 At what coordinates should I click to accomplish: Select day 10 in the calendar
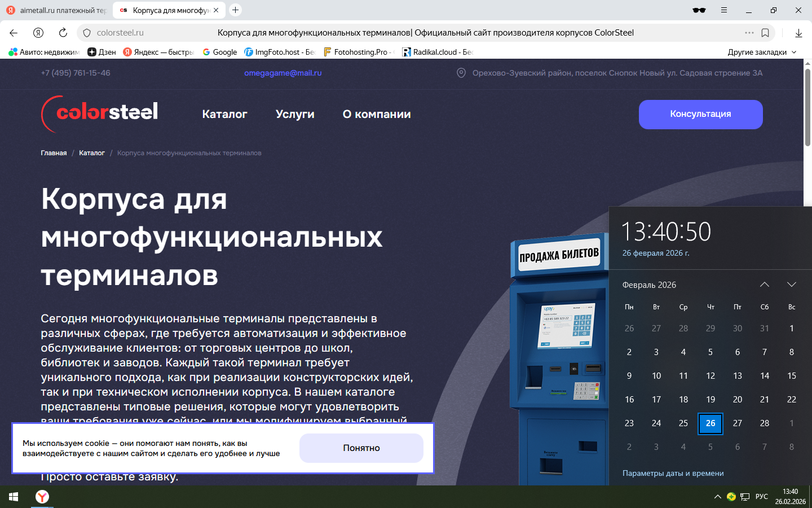[656, 376]
